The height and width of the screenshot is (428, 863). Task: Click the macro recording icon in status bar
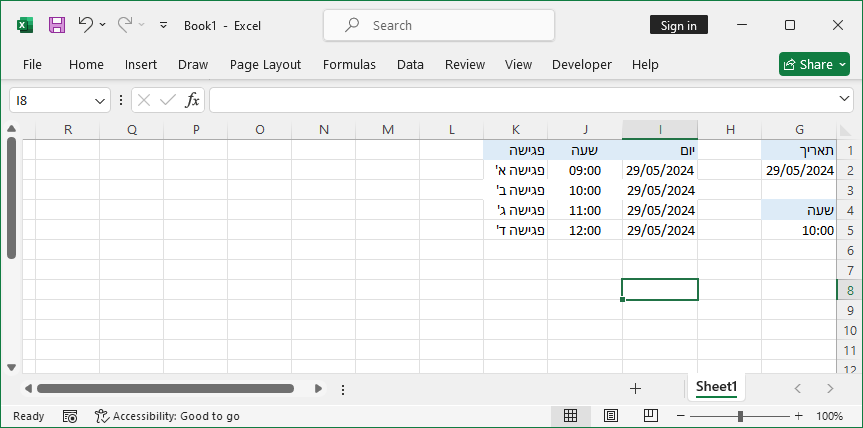(x=70, y=416)
